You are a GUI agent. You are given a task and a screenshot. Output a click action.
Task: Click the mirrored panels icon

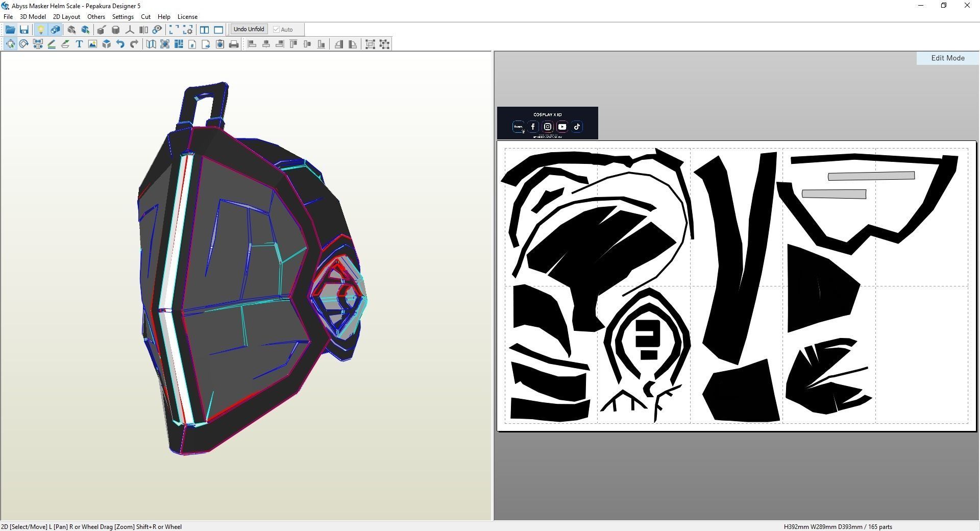click(143, 30)
